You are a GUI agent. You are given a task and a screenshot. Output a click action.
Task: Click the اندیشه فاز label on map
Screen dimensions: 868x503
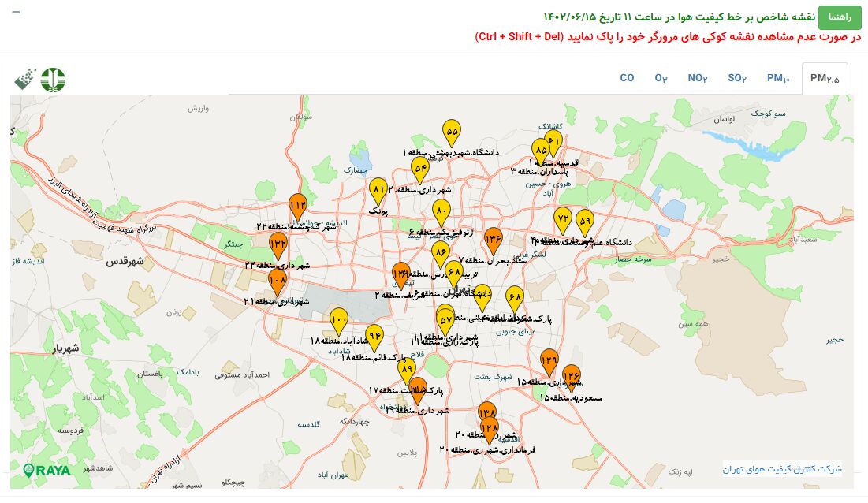pyautogui.click(x=28, y=261)
